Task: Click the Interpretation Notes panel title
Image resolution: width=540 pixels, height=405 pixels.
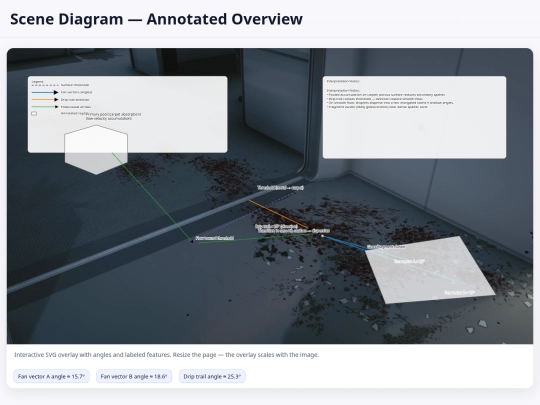Action: tap(343, 81)
